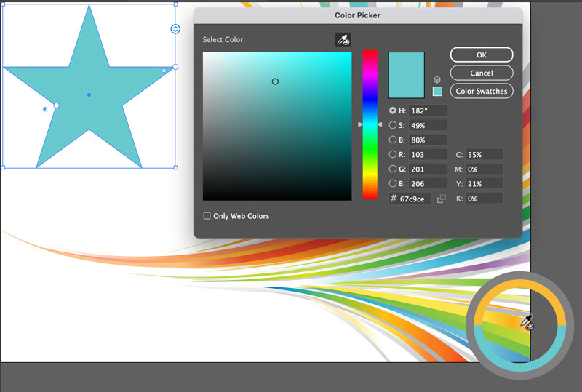
Task: Select the R red radio button
Action: (393, 154)
